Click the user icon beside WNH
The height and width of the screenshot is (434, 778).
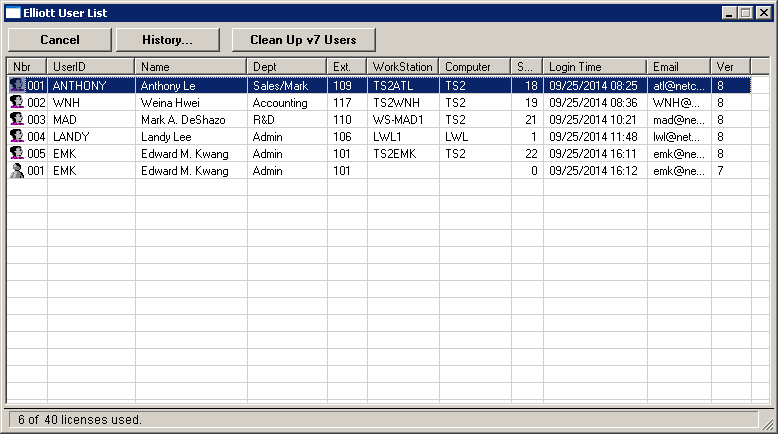(x=16, y=102)
